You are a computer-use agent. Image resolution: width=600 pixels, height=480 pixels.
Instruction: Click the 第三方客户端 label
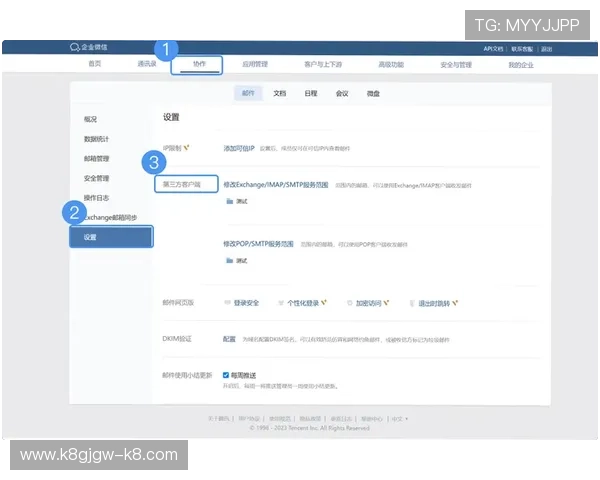[182, 184]
